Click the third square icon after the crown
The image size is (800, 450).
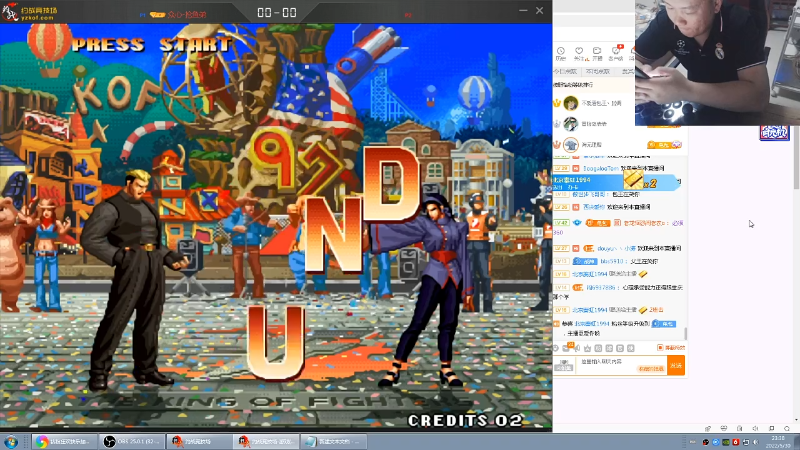620,348
